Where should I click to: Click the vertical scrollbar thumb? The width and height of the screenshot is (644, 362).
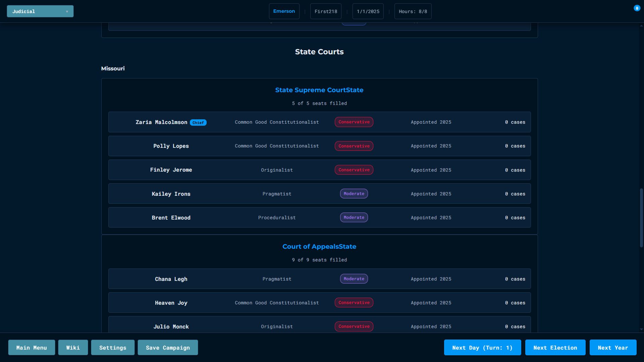(x=641, y=218)
